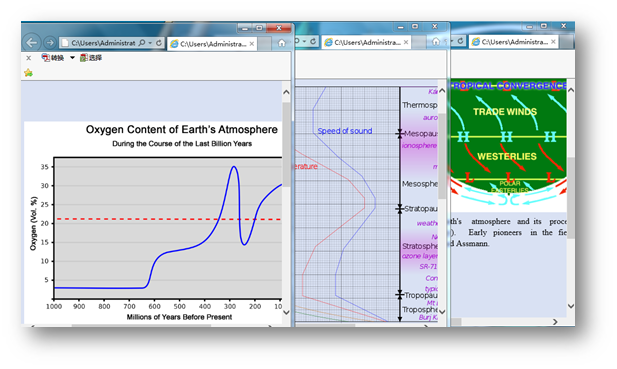Click 'Millions of Years Before Present' axis label
This screenshot has width=617, height=369.
click(179, 317)
